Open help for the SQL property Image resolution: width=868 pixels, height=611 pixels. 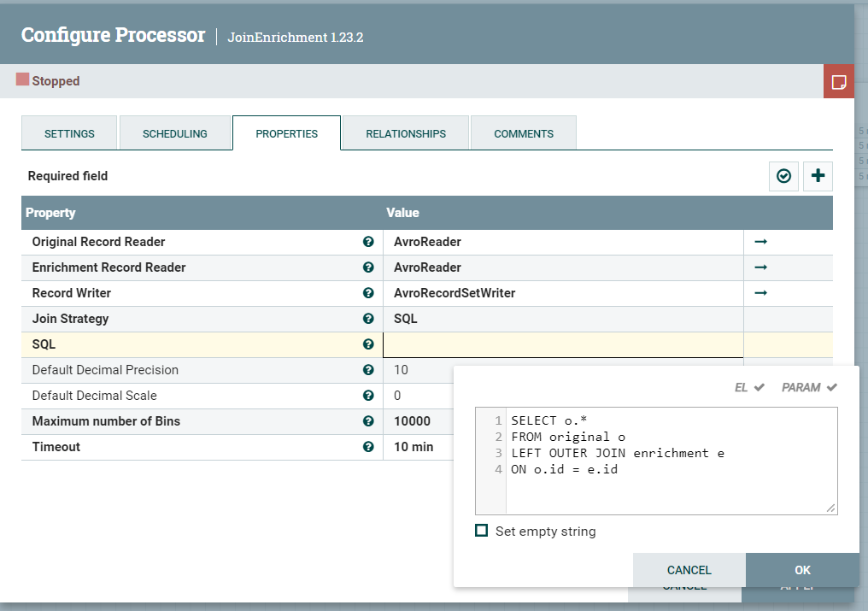368,344
